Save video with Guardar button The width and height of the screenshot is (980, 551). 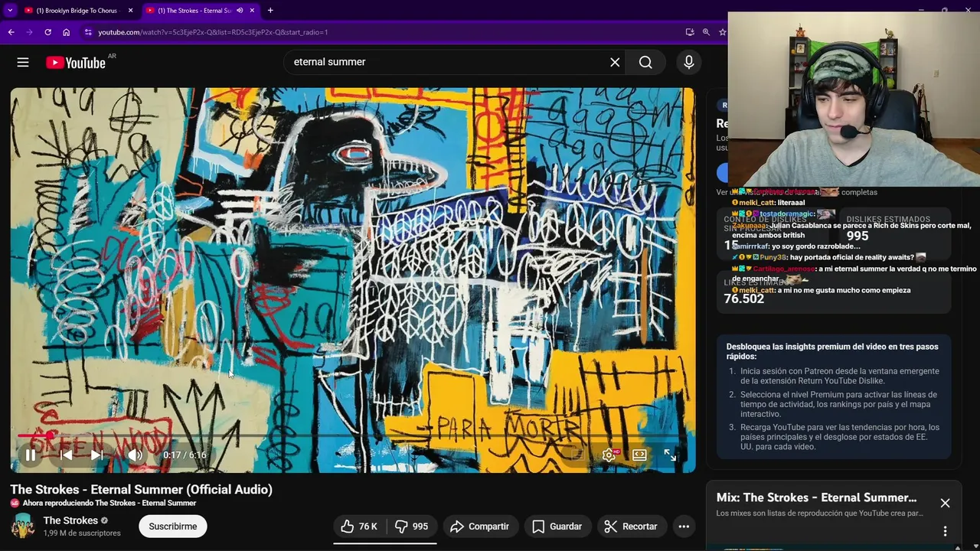pyautogui.click(x=557, y=527)
